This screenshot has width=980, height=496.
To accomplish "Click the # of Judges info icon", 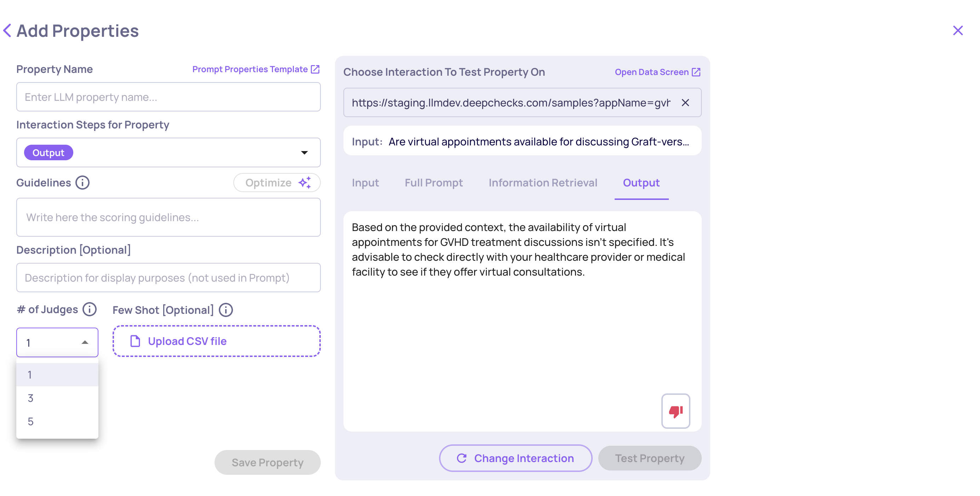I will coord(90,310).
